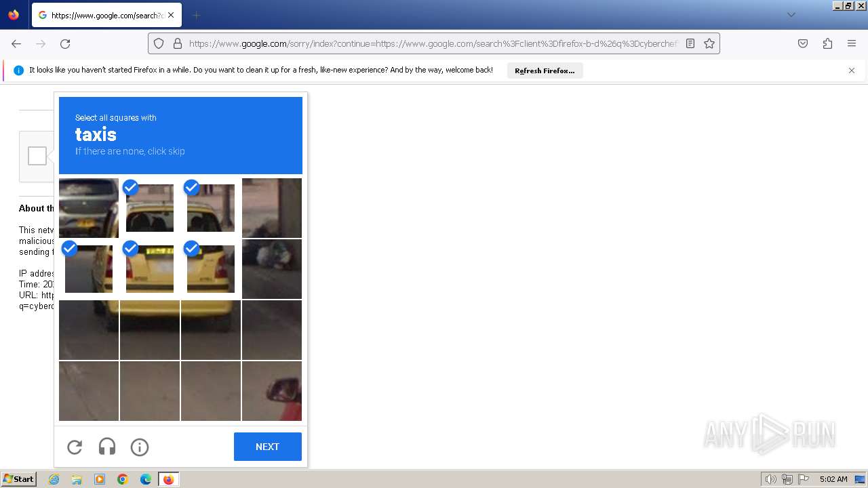Screen dimensions: 868x488
Task: Open the Firefox application menu
Action: (x=852, y=43)
